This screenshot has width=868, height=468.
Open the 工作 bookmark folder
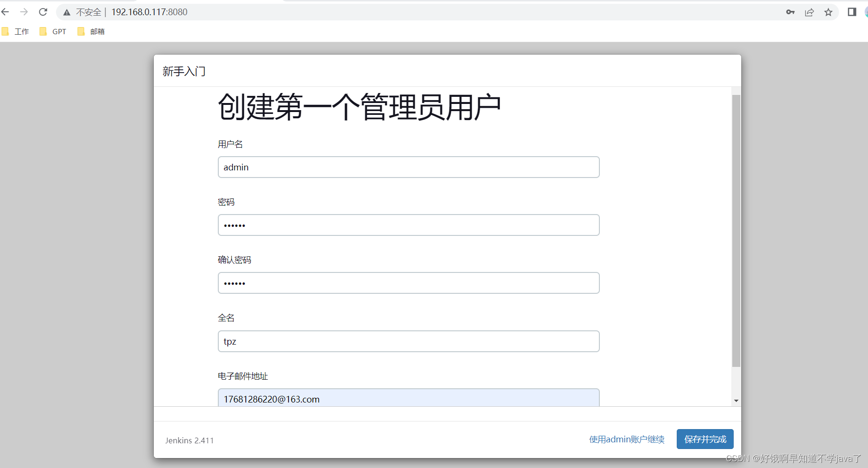tap(15, 31)
